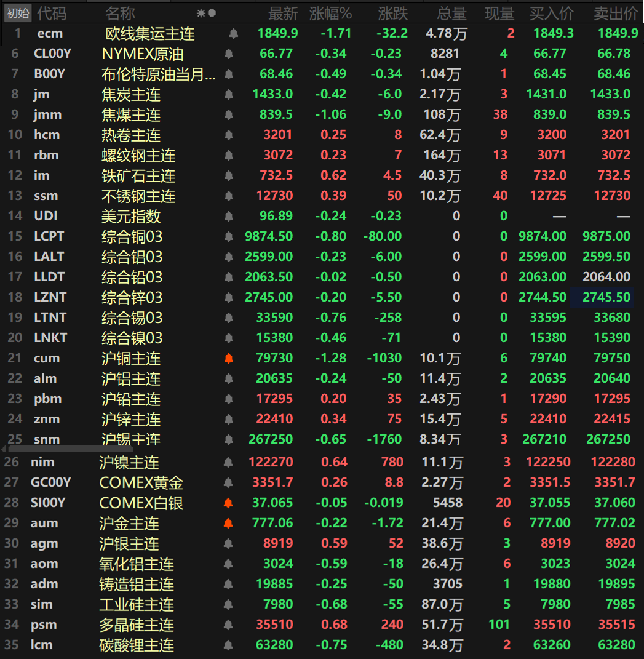Toggle the alert bell for 铁矿石主连
Screen dimensions: 644x659
point(229,176)
